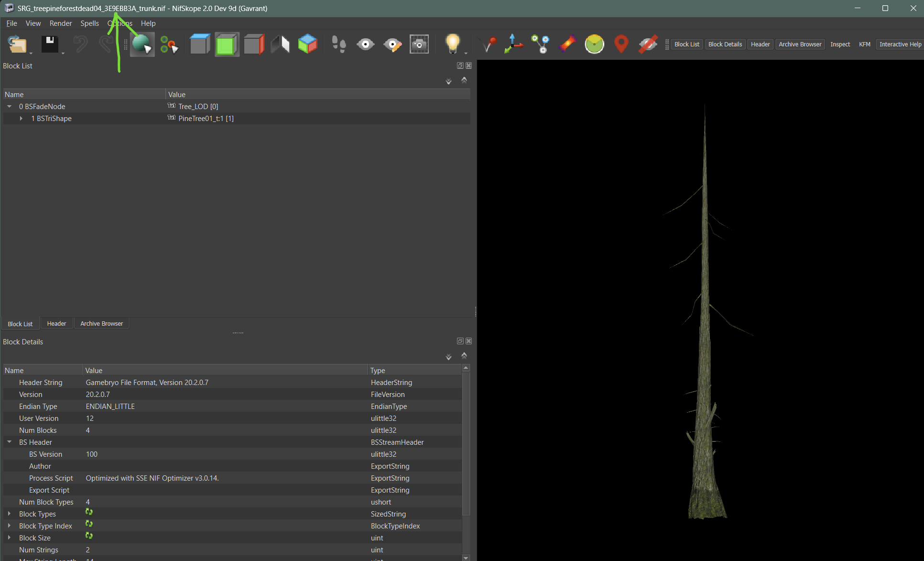Toggle the Block Details panel button
The width and height of the screenshot is (924, 561).
coord(725,44)
